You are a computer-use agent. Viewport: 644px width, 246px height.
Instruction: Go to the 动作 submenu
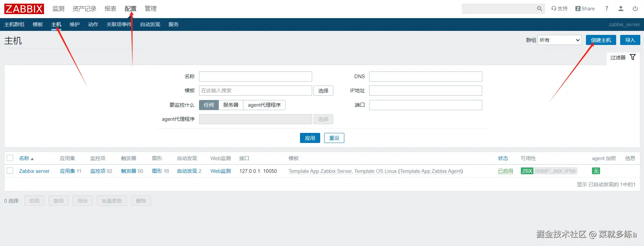point(93,24)
